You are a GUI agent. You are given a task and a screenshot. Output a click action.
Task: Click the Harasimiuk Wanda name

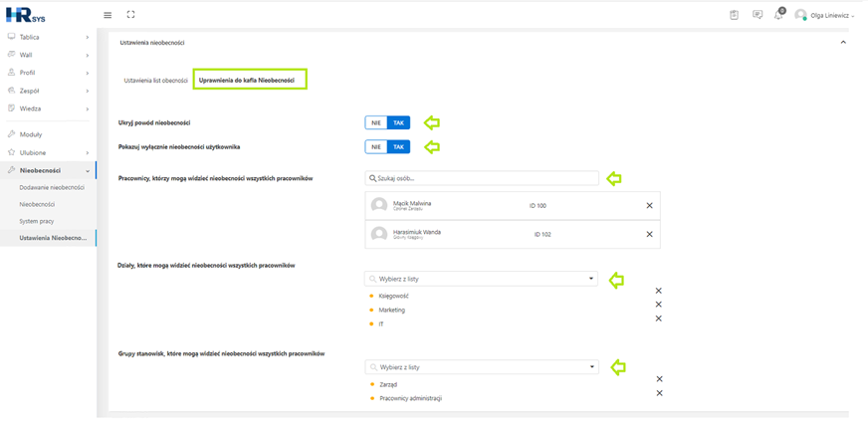[x=417, y=232]
